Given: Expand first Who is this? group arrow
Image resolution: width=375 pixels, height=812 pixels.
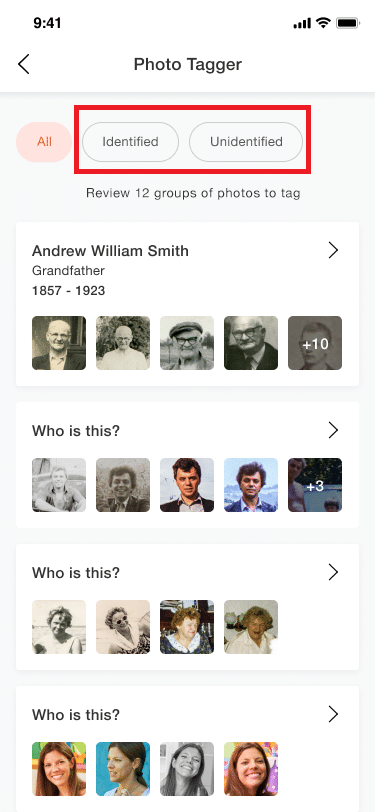Looking at the screenshot, I should [x=334, y=430].
